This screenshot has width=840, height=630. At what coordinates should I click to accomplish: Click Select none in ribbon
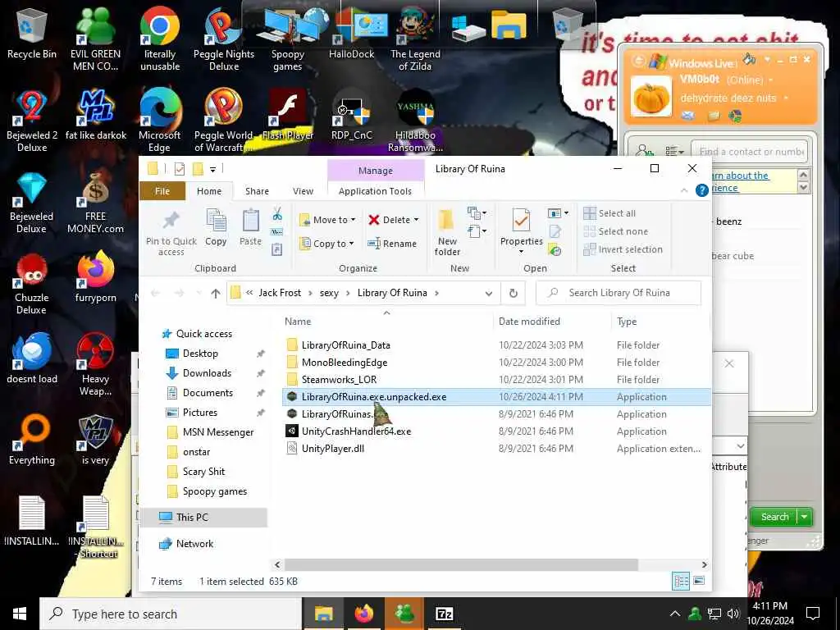coord(616,231)
